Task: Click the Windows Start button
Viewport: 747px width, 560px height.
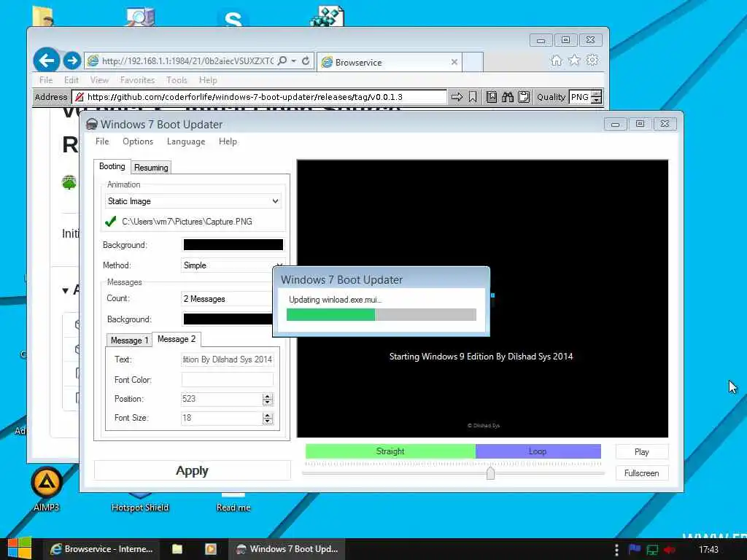Action: click(20, 548)
